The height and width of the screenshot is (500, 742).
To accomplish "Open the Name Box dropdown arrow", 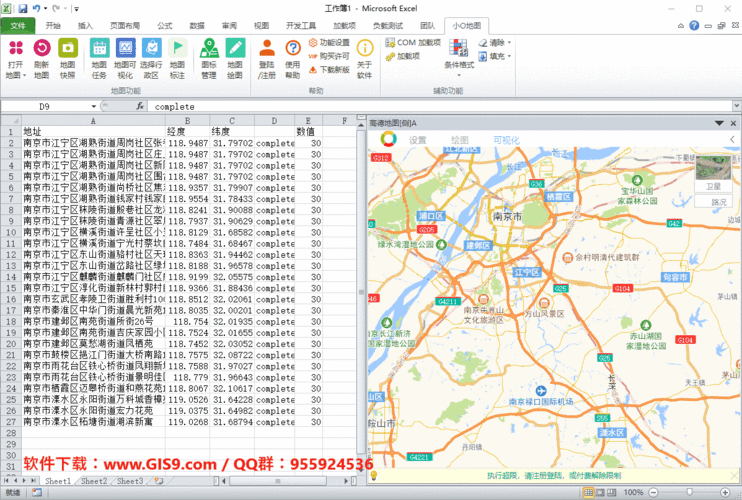I will 94,106.
